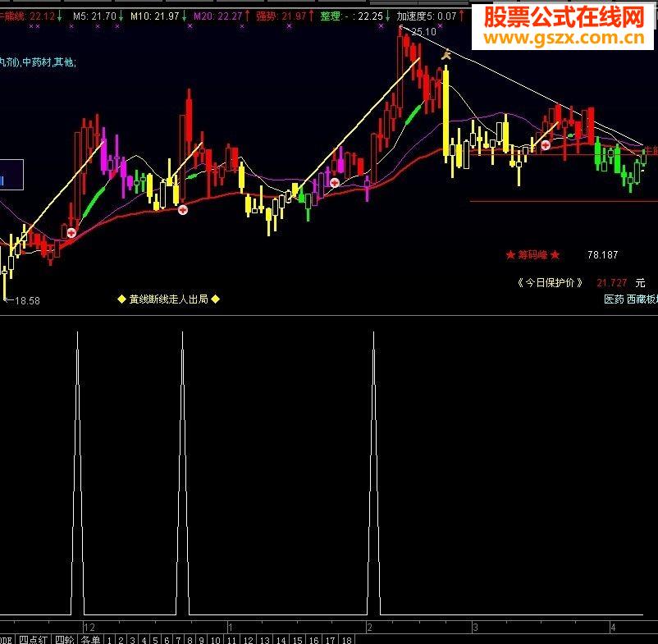Image resolution: width=658 pixels, height=644 pixels.
Task: Select the 加速度5: 0.07 readout
Action: [427, 16]
